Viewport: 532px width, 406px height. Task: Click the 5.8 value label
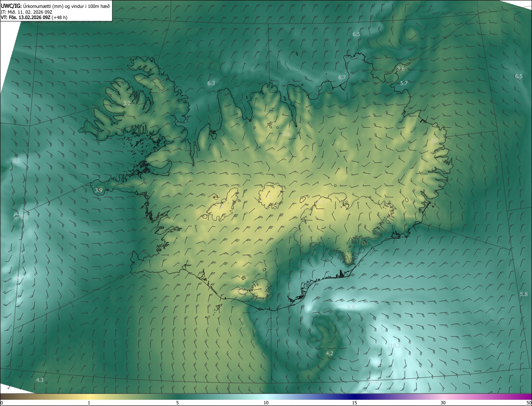(x=524, y=294)
